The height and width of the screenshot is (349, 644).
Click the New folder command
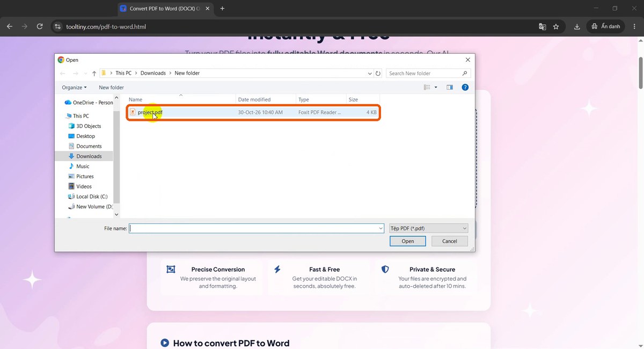point(111,87)
